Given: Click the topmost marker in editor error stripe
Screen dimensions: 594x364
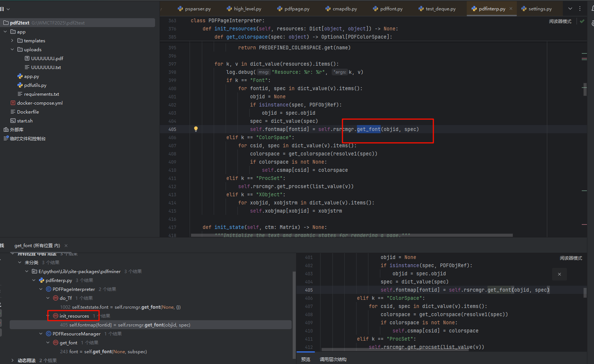Looking at the screenshot, I should (584, 54).
